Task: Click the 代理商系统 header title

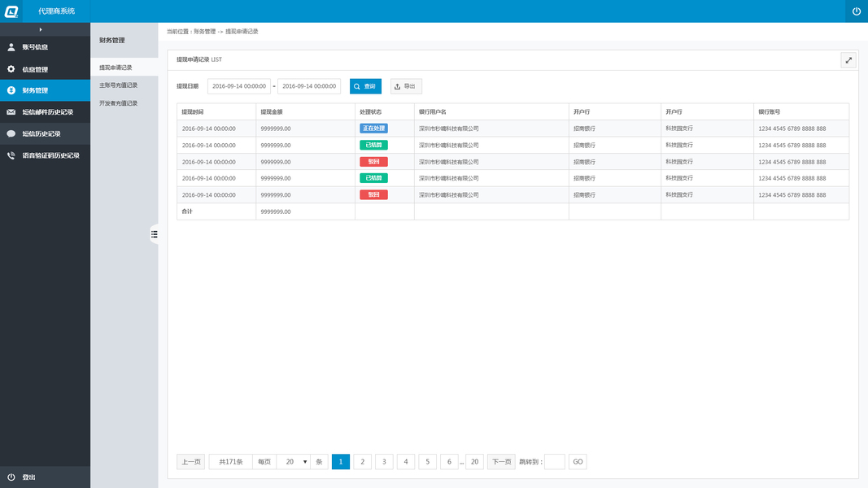Action: pyautogui.click(x=56, y=11)
